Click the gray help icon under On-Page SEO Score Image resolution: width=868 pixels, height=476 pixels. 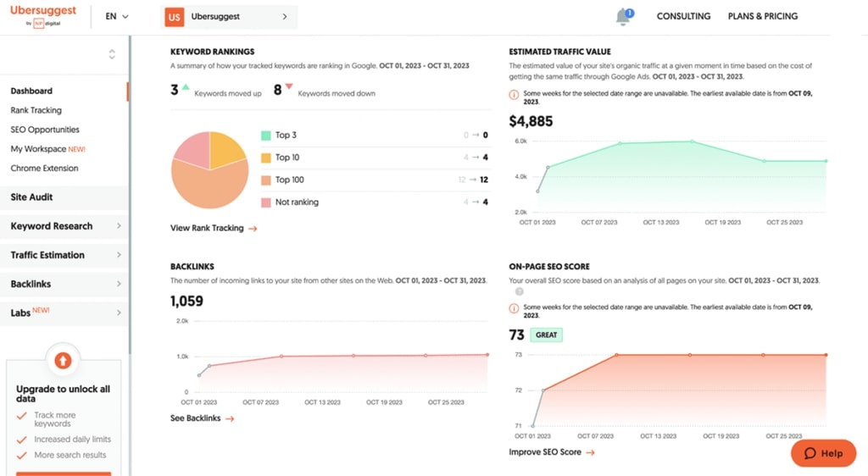520,291
